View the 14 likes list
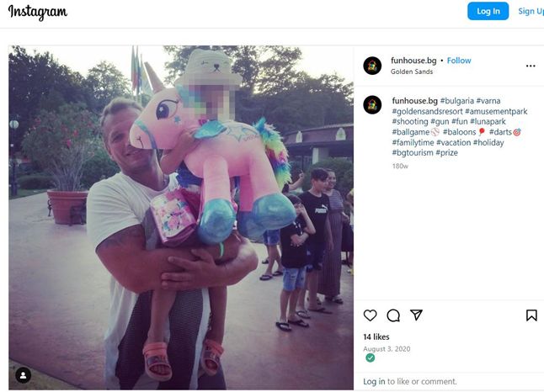Screen dimensions: 544x392 [x=376, y=336]
